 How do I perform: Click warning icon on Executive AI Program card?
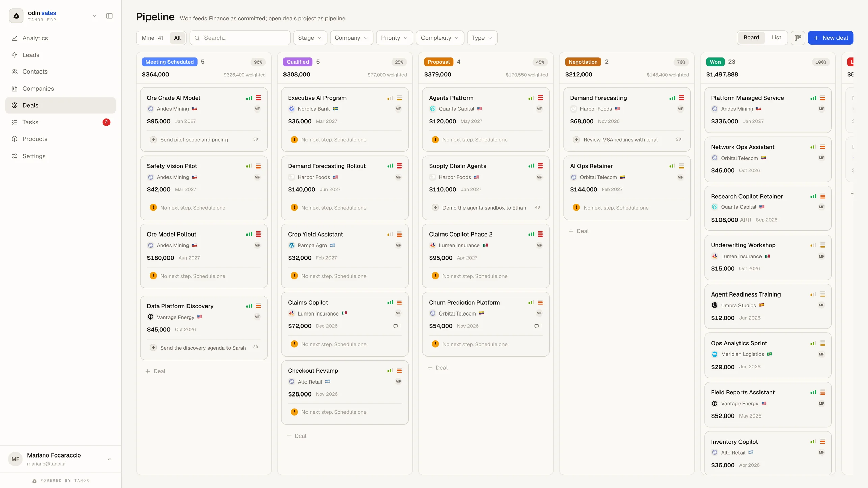click(x=294, y=140)
